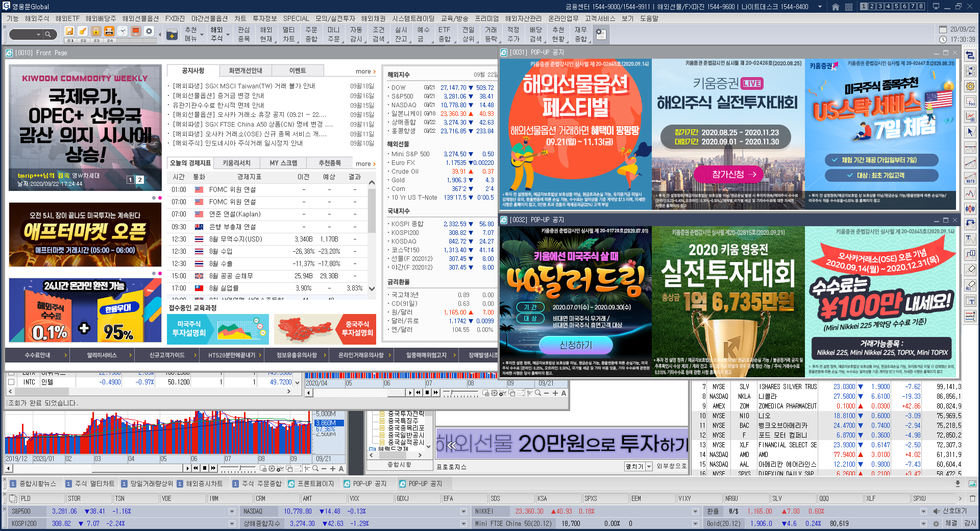
Task: Click the clock icon in toolbar
Action: (x=122, y=31)
